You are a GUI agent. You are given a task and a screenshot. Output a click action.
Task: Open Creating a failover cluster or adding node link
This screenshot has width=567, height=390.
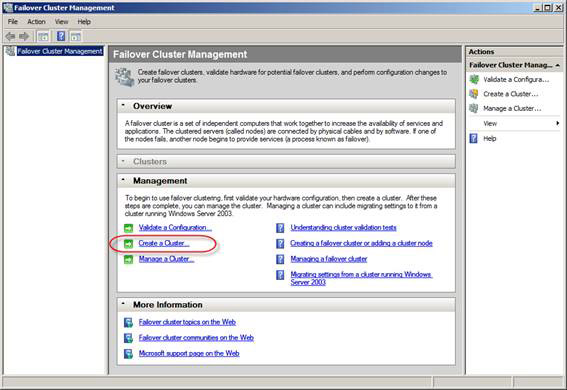click(x=361, y=243)
